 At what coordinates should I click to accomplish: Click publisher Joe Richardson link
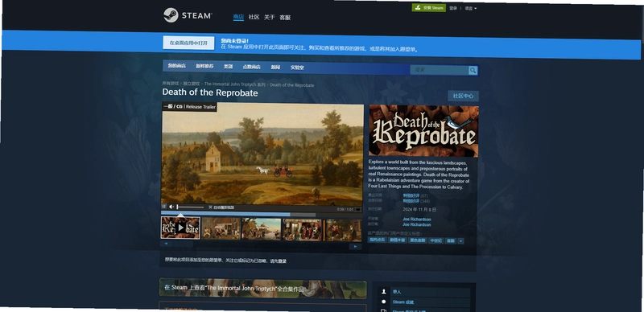coord(417,224)
